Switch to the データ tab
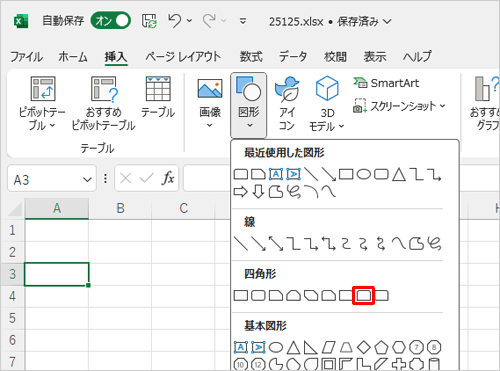 coord(293,57)
